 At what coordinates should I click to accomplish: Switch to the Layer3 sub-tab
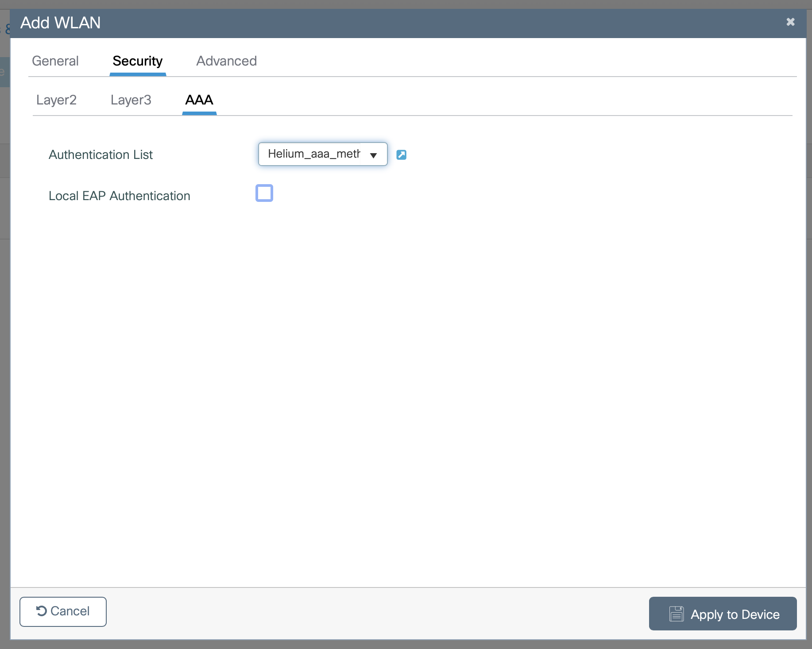pyautogui.click(x=131, y=100)
